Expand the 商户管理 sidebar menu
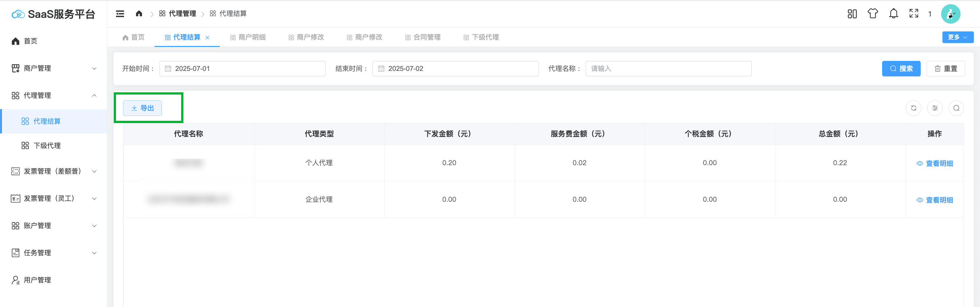Screen dimensions: 980x307 (53, 68)
